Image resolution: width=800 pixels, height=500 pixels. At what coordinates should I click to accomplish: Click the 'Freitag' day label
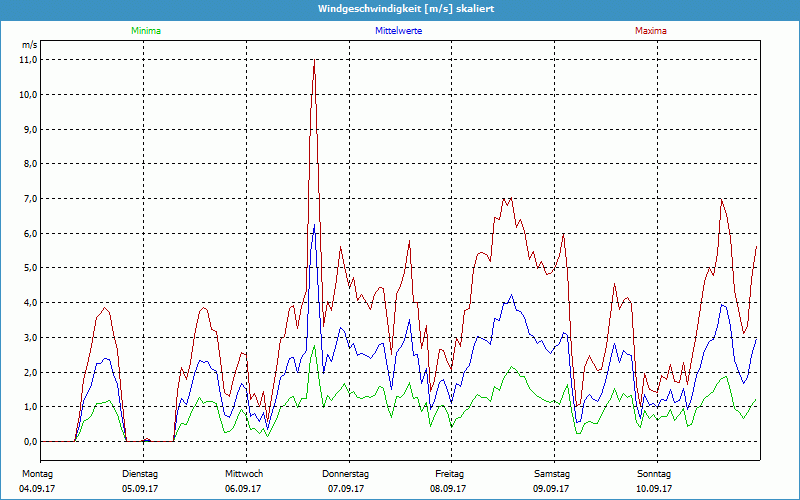449,474
